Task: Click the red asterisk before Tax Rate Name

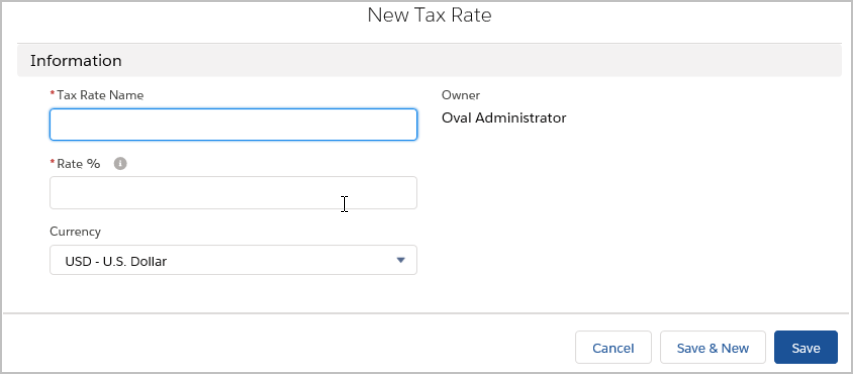Action: 53,95
